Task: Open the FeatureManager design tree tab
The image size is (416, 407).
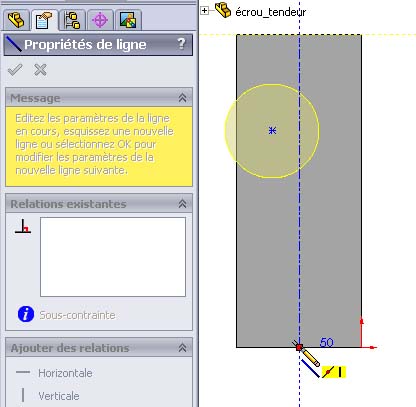Action: (16, 20)
